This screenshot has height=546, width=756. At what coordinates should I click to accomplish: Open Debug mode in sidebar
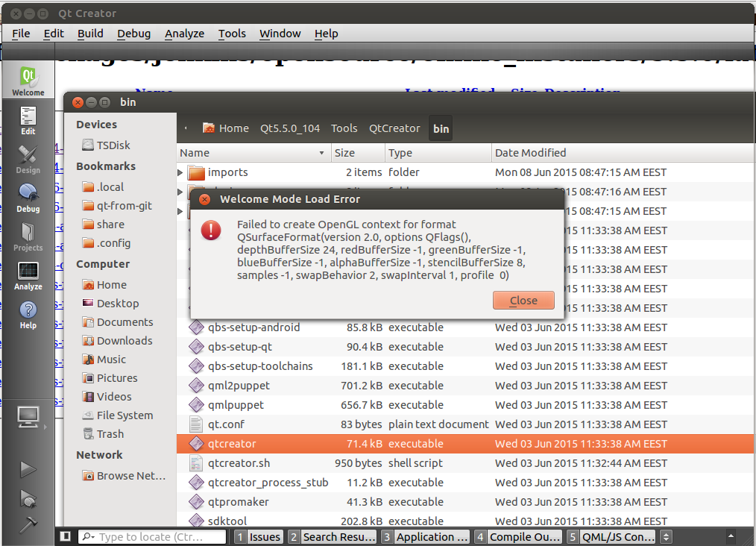pos(28,198)
